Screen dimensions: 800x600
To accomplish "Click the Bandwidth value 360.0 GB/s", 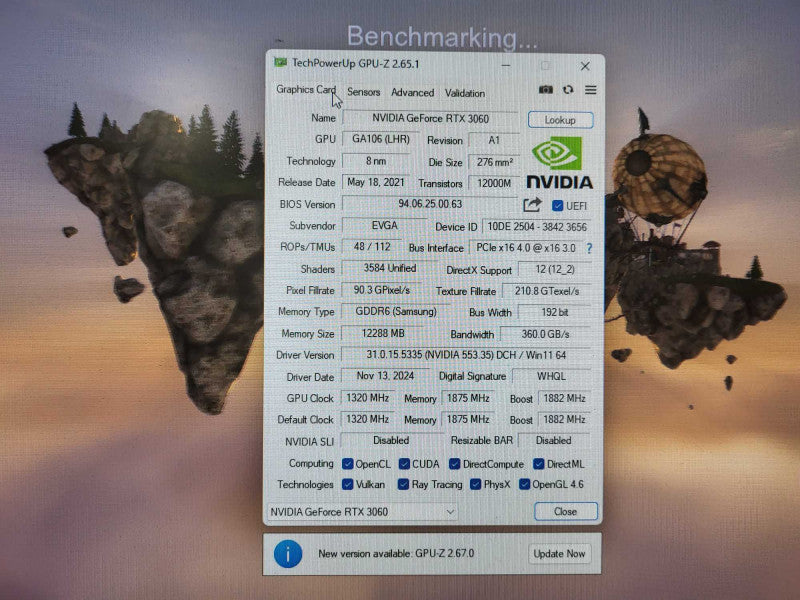I will (545, 334).
